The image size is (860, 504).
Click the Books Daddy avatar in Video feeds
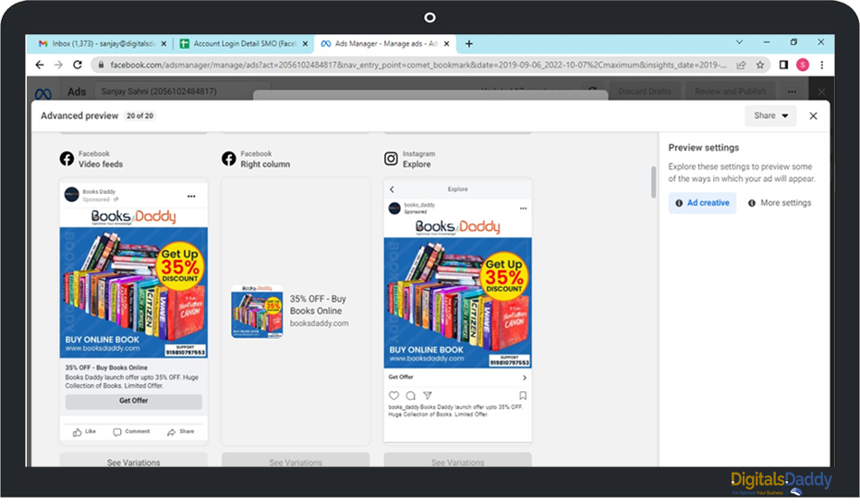(x=72, y=195)
